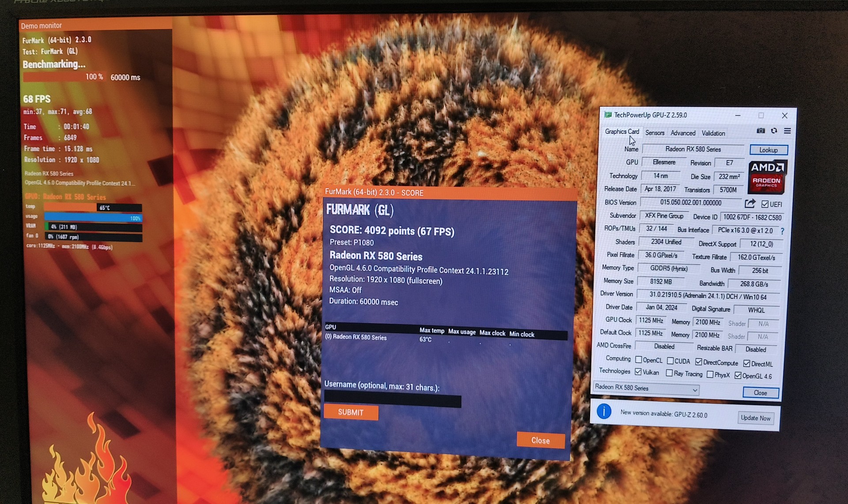Click the ROPs/TMUs value '32 / 144'
The image size is (848, 504).
pos(656,229)
